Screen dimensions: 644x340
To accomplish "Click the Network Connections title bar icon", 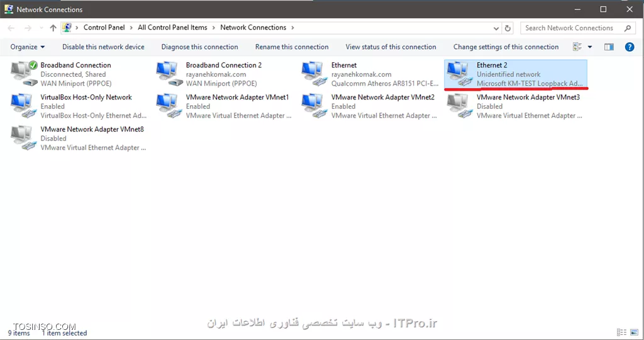I will pos(9,9).
